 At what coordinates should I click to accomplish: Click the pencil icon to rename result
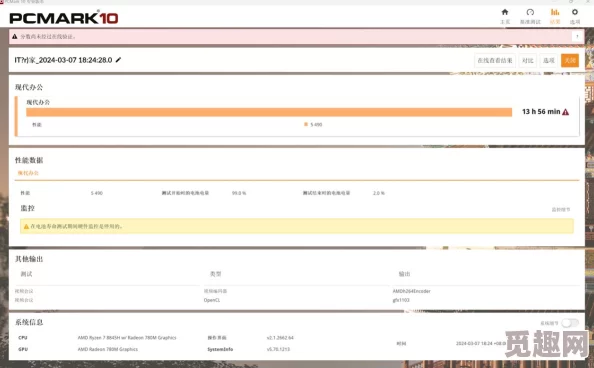(x=119, y=60)
